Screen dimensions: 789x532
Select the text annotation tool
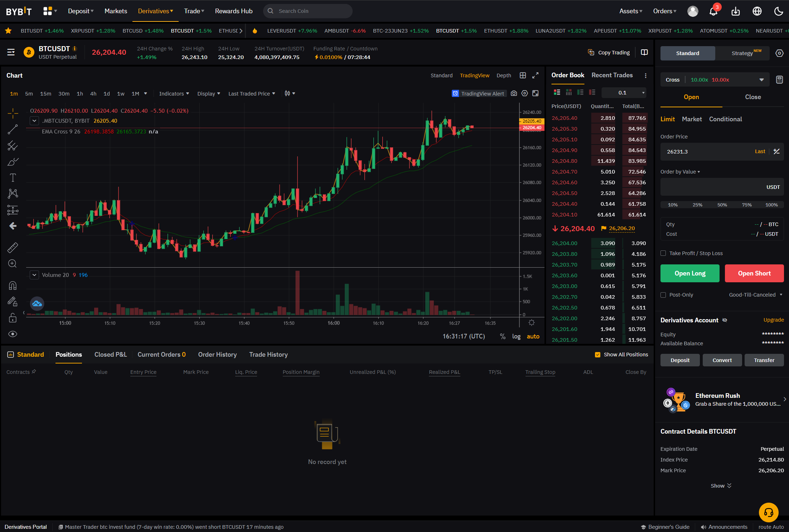[13, 178]
